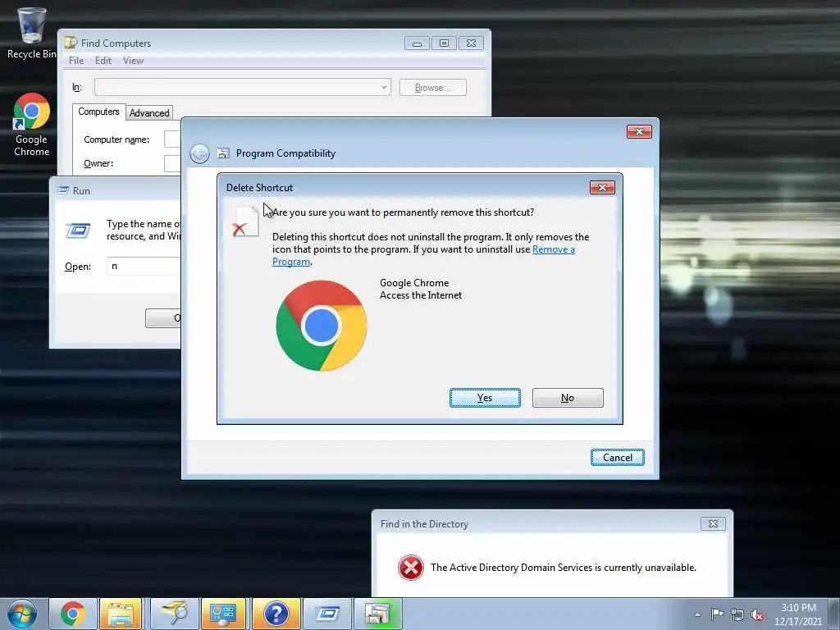840x630 pixels.
Task: Close the Program Compatibility window
Action: click(639, 132)
